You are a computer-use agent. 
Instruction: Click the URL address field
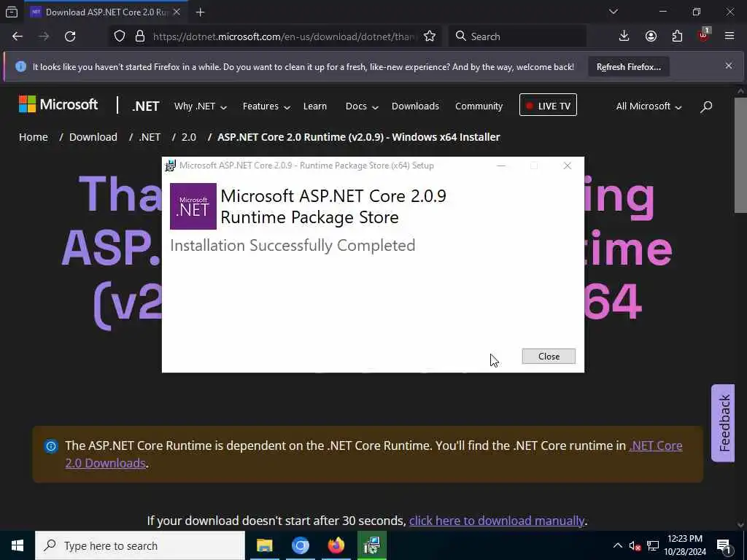[284, 36]
